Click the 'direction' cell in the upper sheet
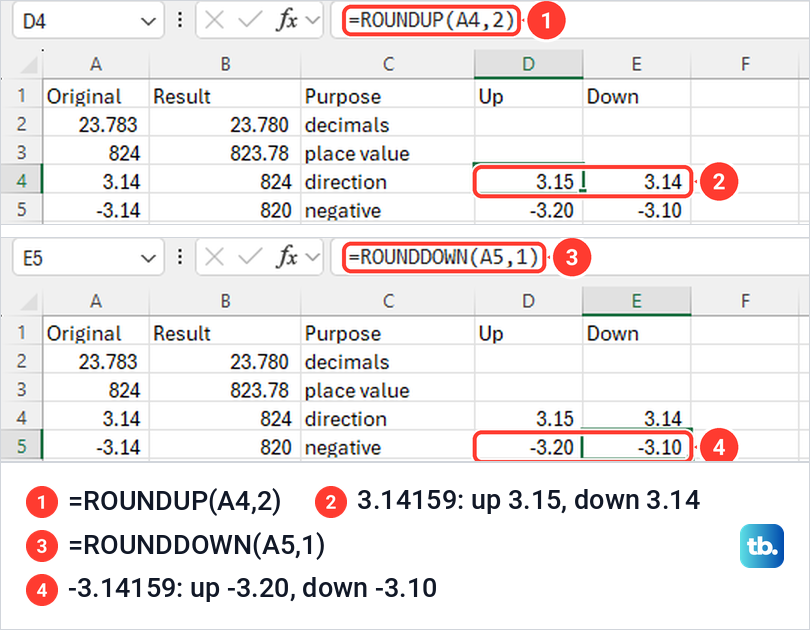 388,181
